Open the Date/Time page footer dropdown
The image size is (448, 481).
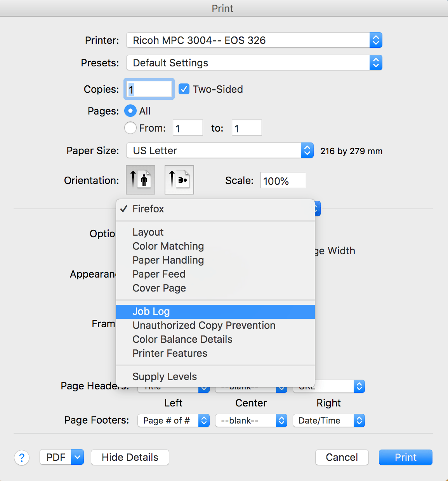(328, 420)
